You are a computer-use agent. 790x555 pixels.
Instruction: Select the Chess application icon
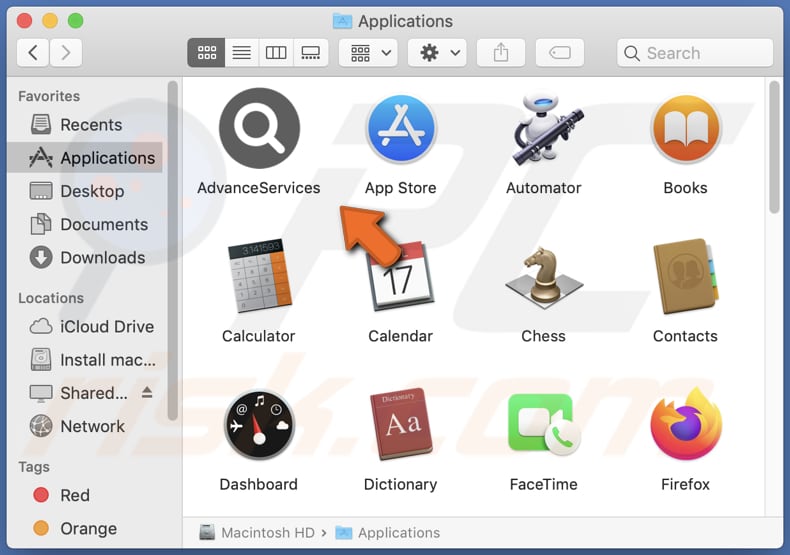[544, 277]
